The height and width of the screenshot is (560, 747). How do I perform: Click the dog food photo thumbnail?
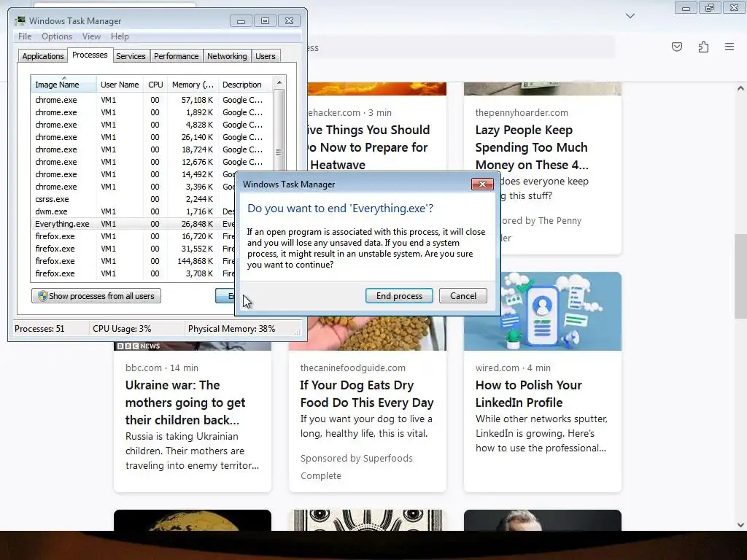(376, 333)
